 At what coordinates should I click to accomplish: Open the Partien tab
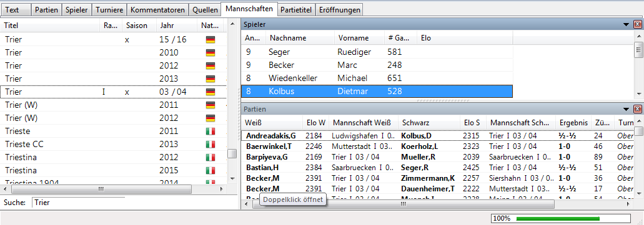[x=46, y=9]
